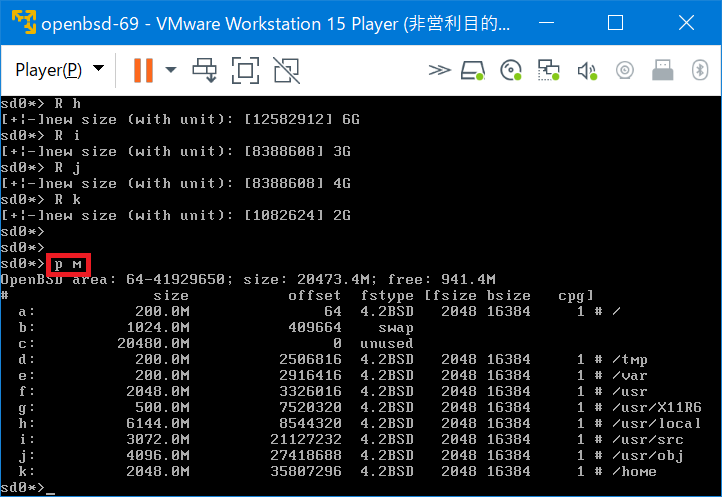Click the webcam device icon
Screen dimensions: 722x497
coord(625,70)
